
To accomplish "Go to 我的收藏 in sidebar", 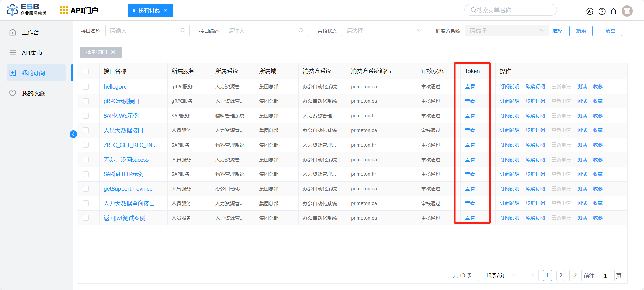I will pos(33,93).
